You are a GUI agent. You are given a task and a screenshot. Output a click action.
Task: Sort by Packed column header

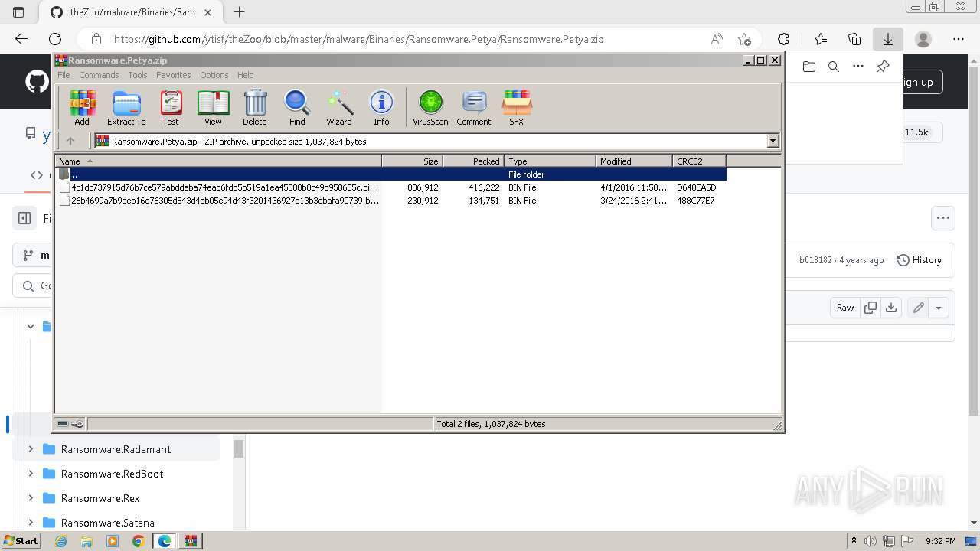473,161
